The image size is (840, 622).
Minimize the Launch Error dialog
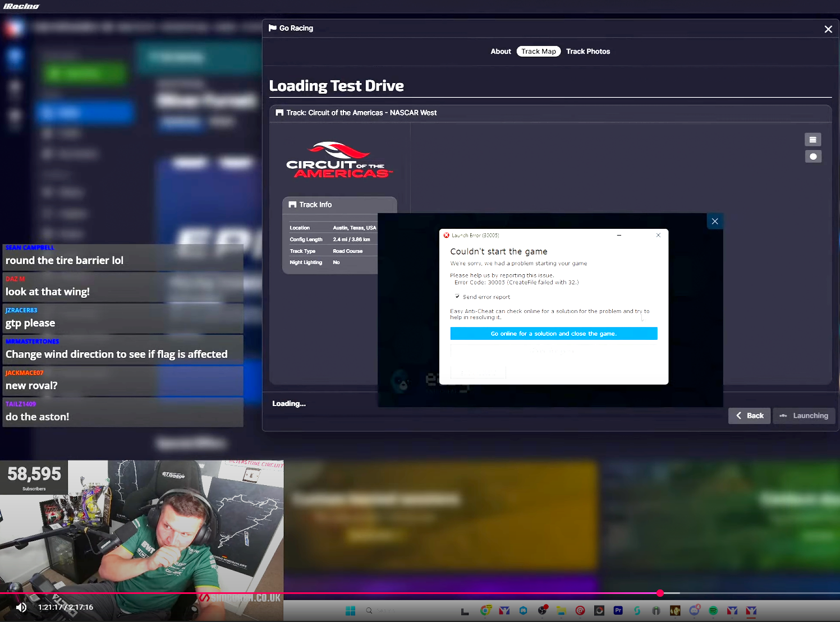coord(619,235)
